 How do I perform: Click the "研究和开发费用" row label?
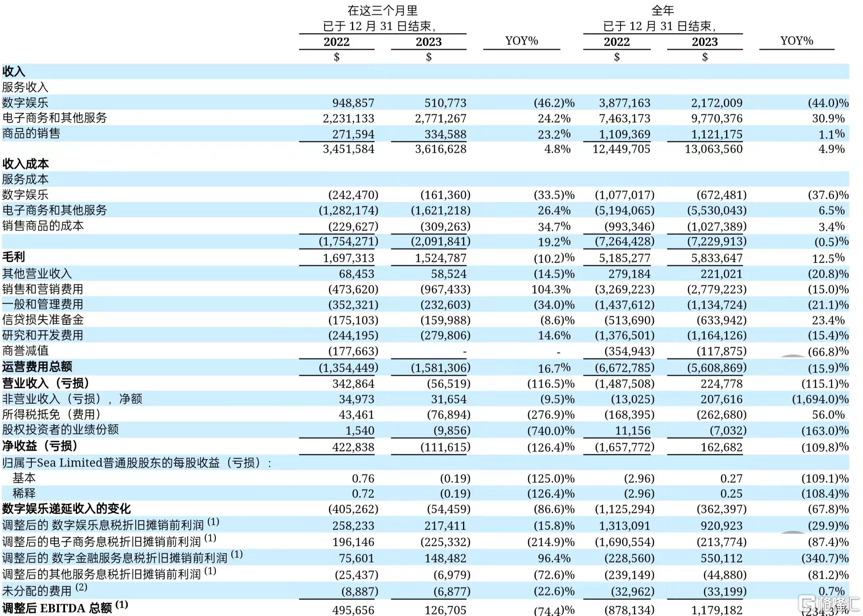43,335
